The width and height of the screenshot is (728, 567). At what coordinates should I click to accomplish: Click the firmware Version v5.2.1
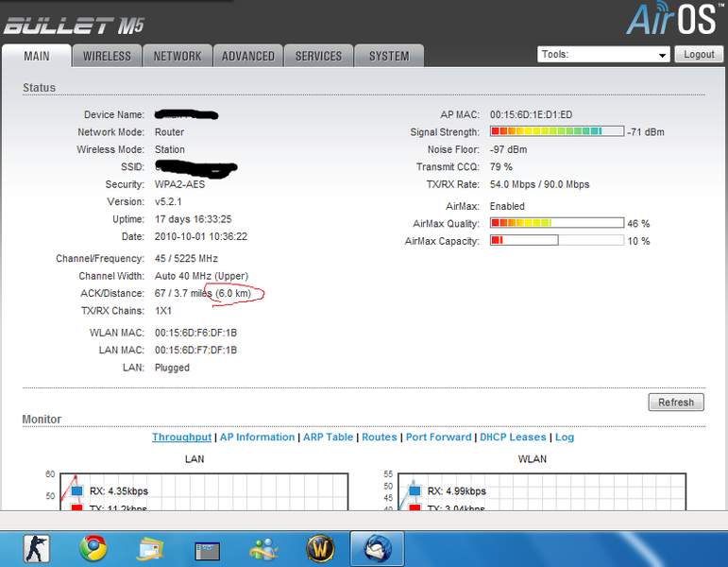click(x=168, y=201)
